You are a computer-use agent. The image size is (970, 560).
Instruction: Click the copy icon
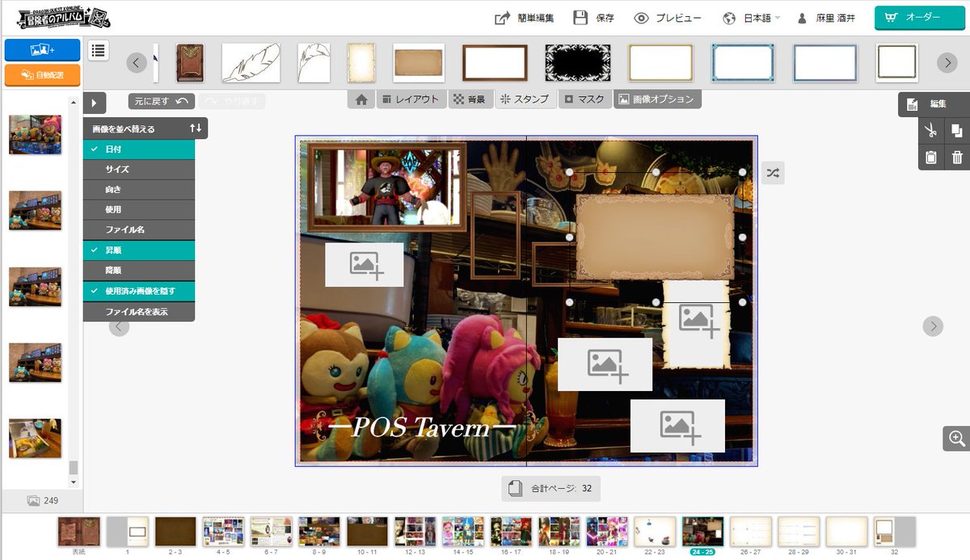pyautogui.click(x=956, y=130)
